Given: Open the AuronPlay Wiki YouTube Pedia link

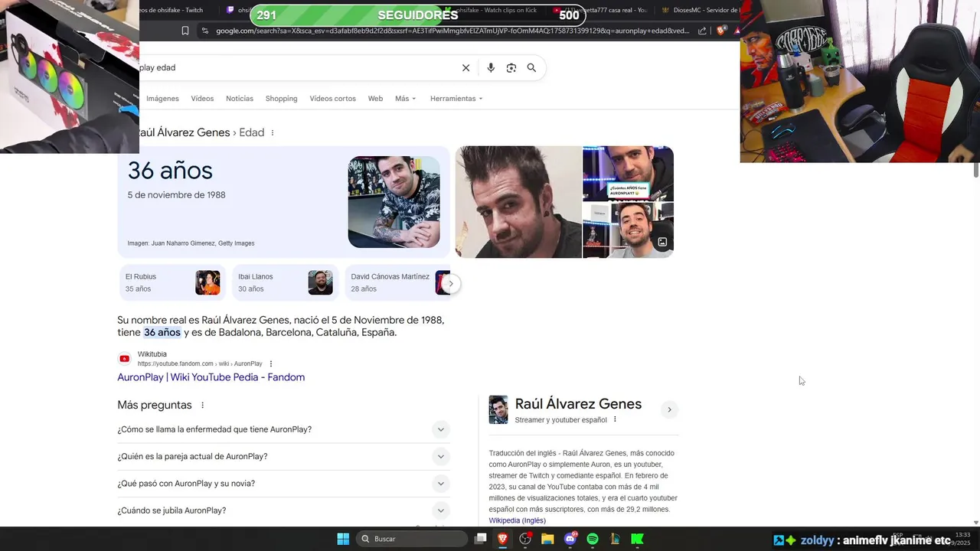Looking at the screenshot, I should pyautogui.click(x=211, y=377).
